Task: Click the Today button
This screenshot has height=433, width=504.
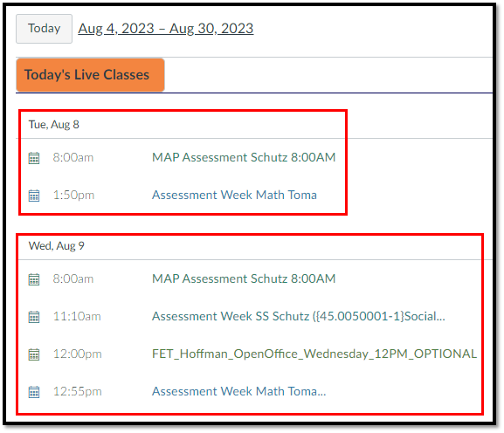Action: pyautogui.click(x=44, y=29)
